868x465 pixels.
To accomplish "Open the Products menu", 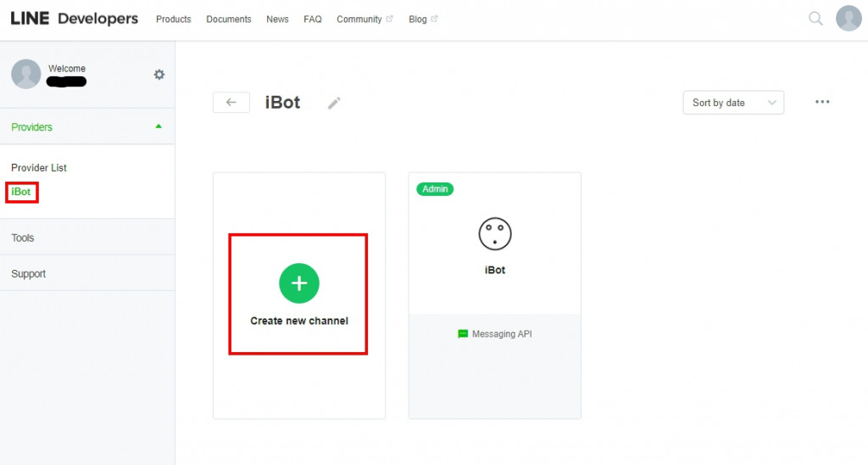I will [x=173, y=20].
